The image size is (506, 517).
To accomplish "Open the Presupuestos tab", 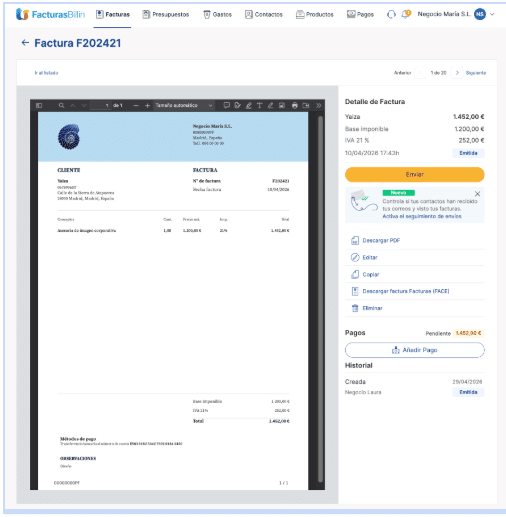I will (x=166, y=14).
